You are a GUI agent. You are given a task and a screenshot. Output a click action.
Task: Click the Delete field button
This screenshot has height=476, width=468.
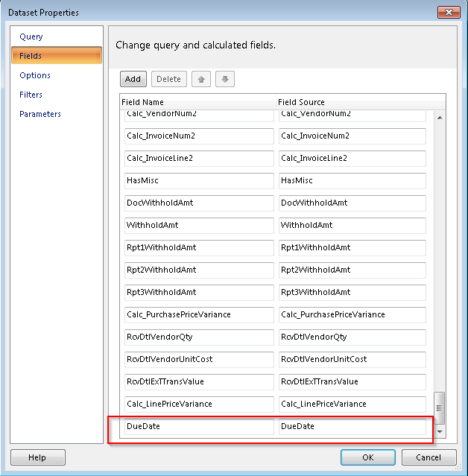169,79
